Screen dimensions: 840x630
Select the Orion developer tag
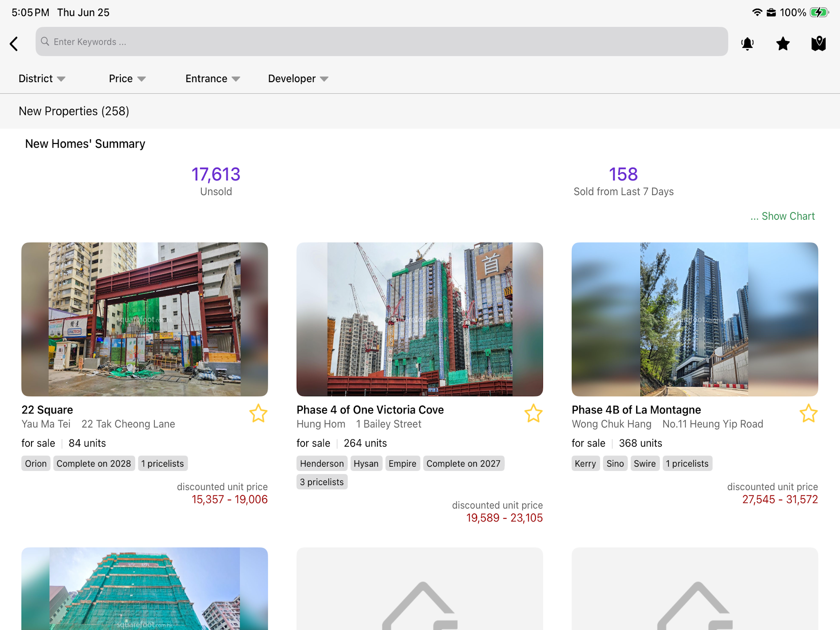(36, 463)
